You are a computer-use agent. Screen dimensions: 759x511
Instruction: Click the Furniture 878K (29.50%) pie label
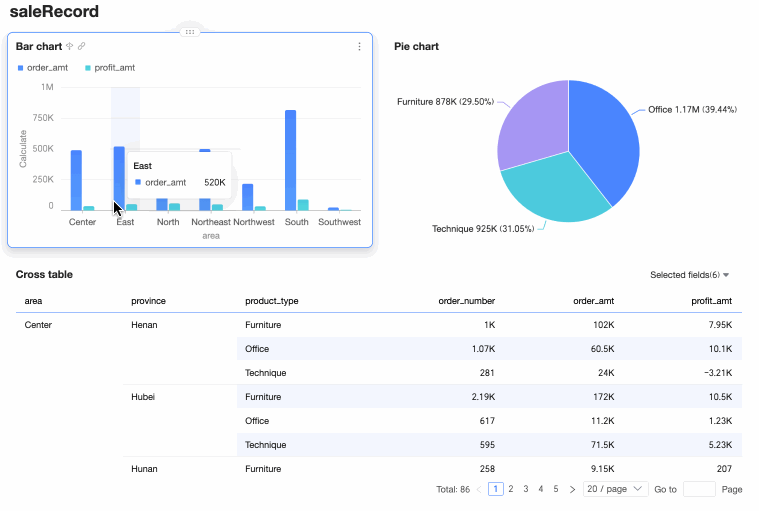[445, 102]
